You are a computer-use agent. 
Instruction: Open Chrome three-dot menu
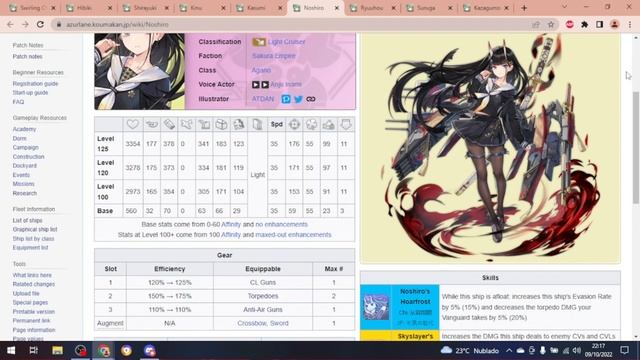click(630, 24)
